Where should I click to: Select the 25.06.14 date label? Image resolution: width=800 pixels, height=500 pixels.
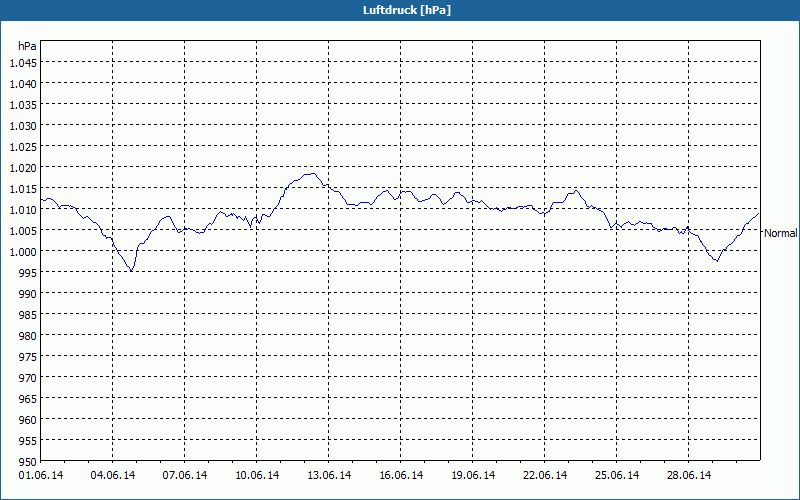617,476
